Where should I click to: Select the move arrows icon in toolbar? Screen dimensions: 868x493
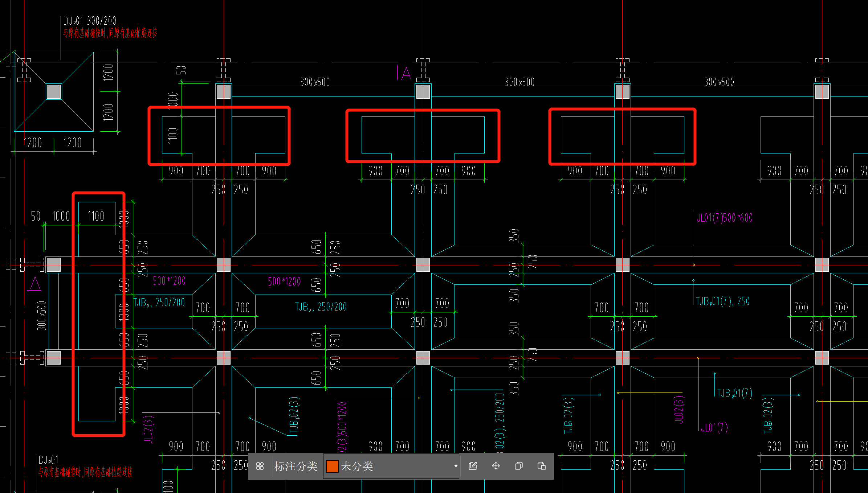[x=496, y=466]
